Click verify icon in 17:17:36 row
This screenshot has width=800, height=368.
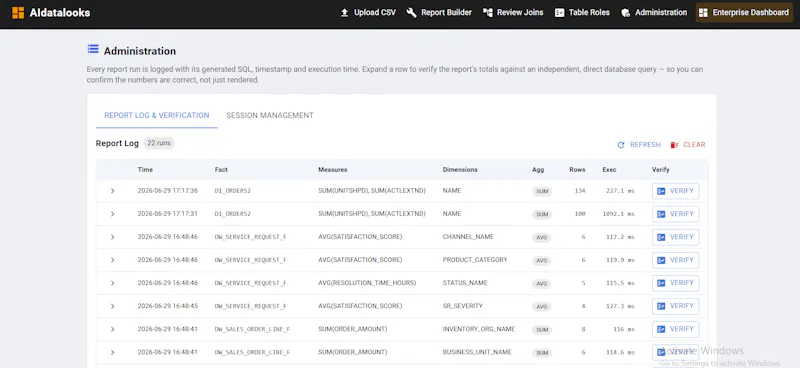click(661, 191)
